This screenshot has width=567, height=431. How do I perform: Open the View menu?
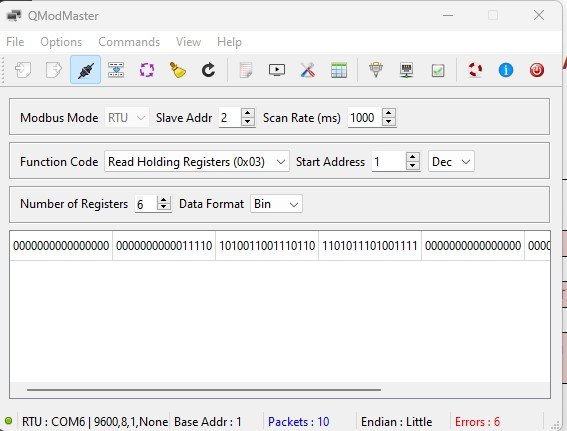pos(188,42)
